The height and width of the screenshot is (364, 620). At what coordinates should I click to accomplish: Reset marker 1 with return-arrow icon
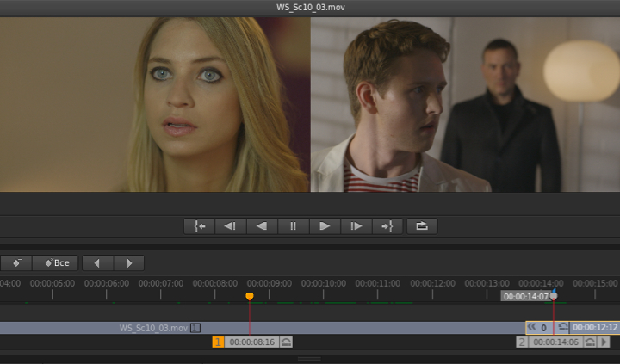286,342
